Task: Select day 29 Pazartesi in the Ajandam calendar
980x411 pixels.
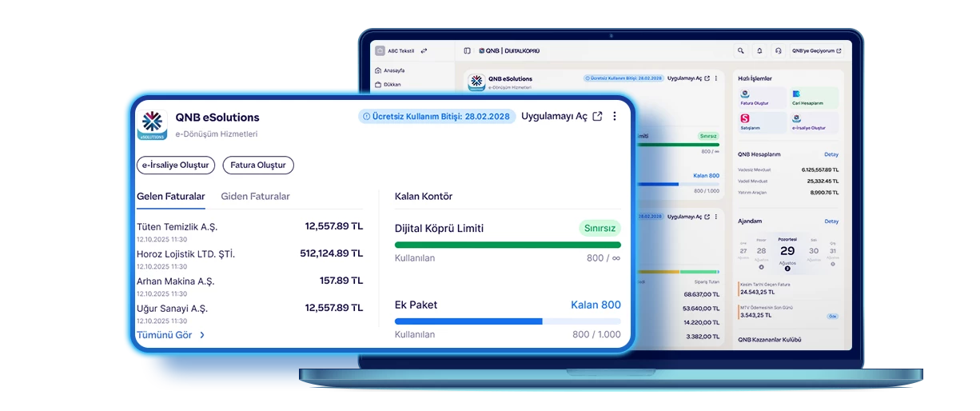Action: point(787,251)
